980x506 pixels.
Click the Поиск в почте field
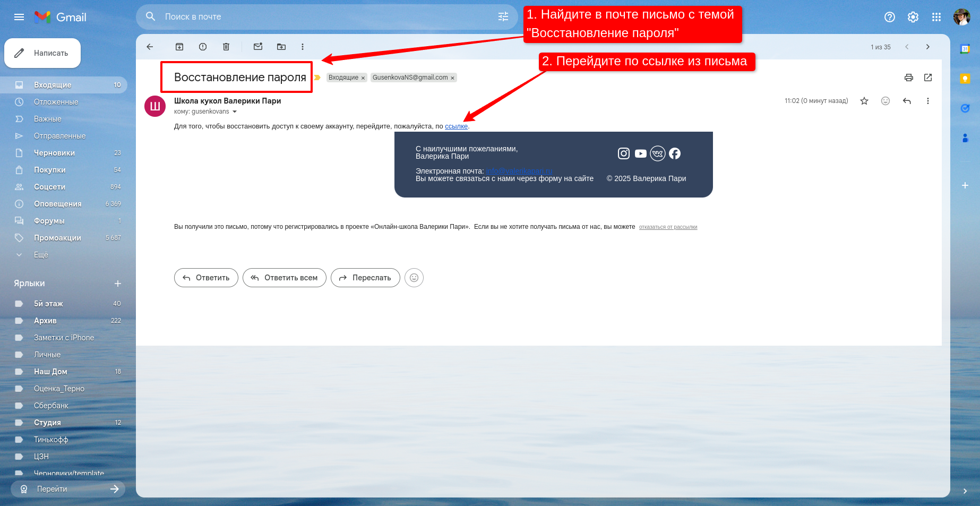pyautogui.click(x=319, y=17)
